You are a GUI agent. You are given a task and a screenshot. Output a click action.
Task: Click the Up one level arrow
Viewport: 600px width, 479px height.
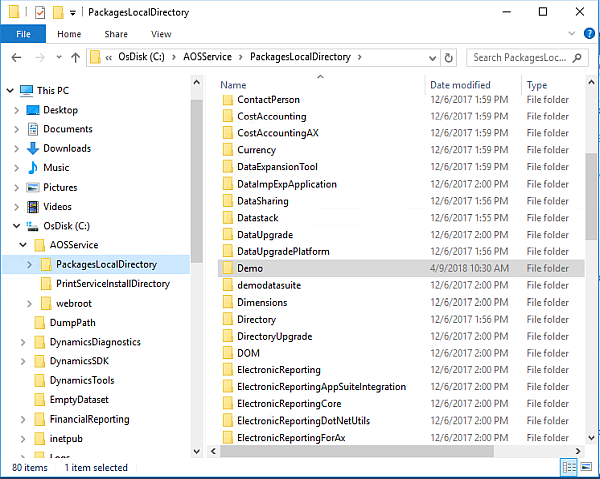pos(75,58)
